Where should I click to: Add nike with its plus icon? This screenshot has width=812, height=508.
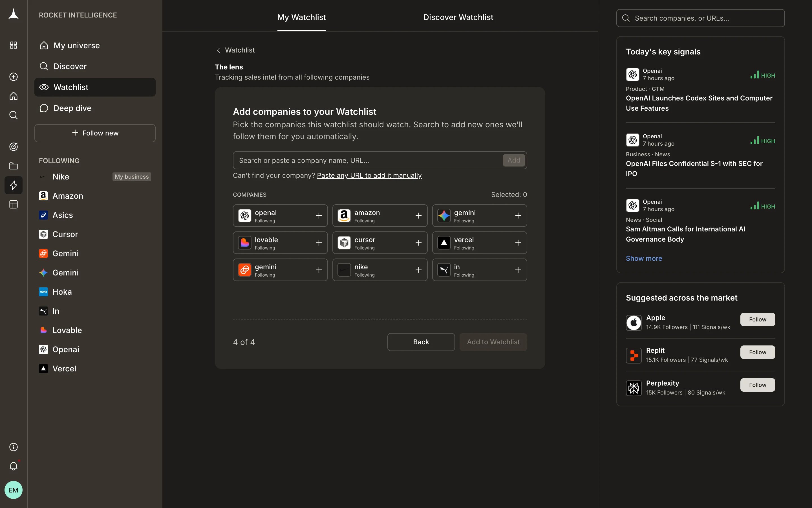(x=418, y=270)
